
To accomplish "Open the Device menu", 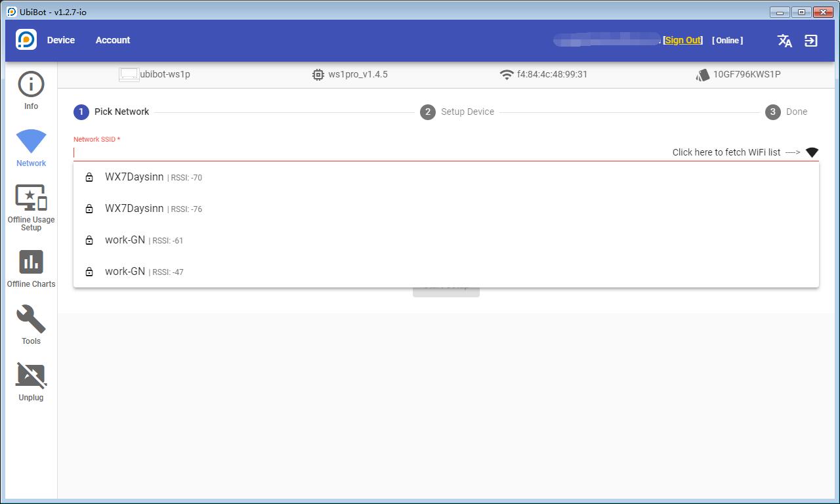I will 60,40.
